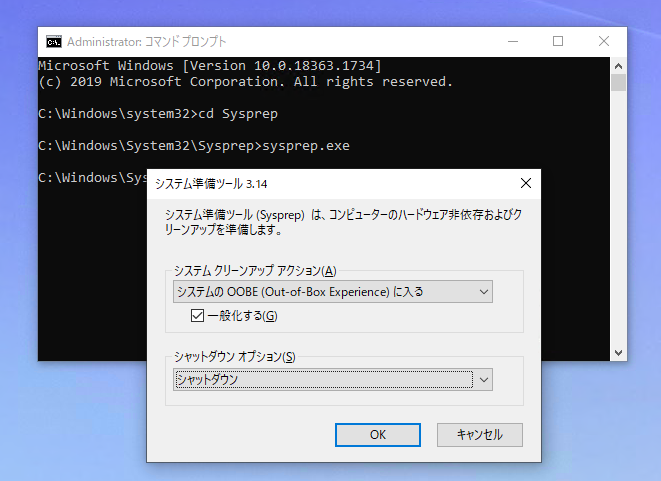Click the Command Prompt icon in title bar
Screen dimensions: 661x481
tap(54, 42)
